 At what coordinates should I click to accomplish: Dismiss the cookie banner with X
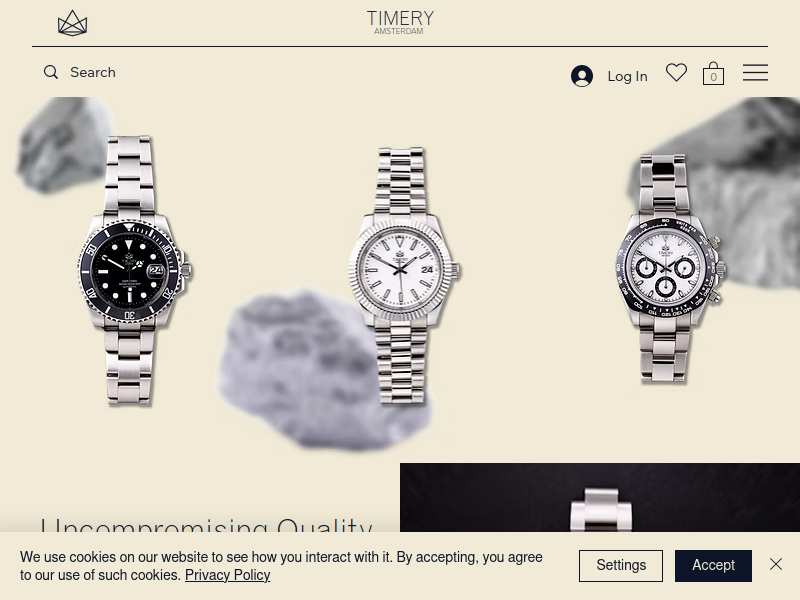(x=776, y=564)
